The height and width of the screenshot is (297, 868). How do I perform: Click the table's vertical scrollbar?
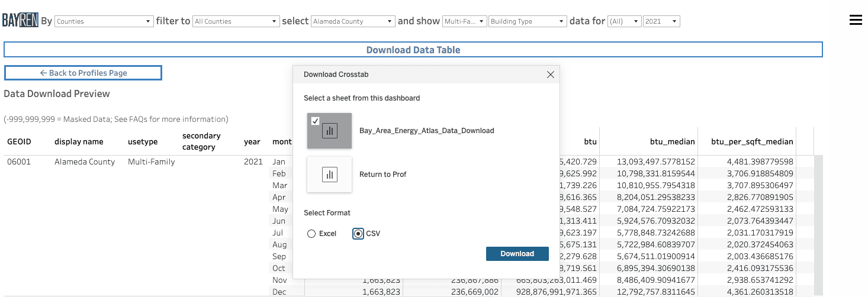[818, 225]
